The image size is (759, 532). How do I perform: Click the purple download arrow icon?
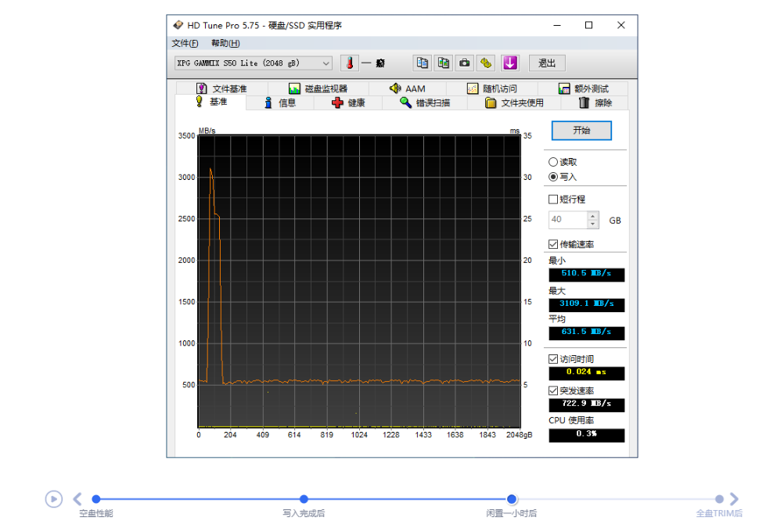[x=509, y=63]
